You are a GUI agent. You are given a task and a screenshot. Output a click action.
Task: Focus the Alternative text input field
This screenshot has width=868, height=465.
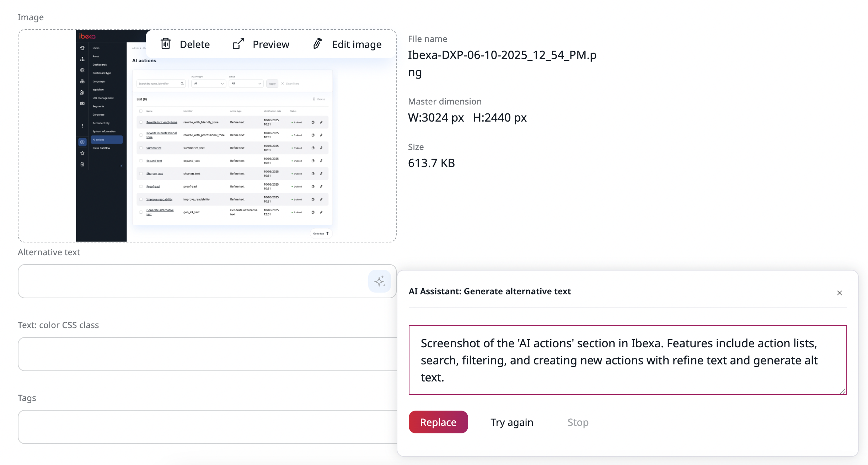[x=192, y=281]
